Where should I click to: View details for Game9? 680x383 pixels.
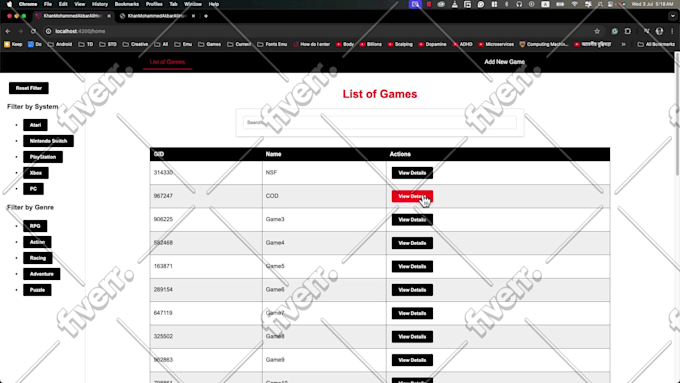point(412,360)
